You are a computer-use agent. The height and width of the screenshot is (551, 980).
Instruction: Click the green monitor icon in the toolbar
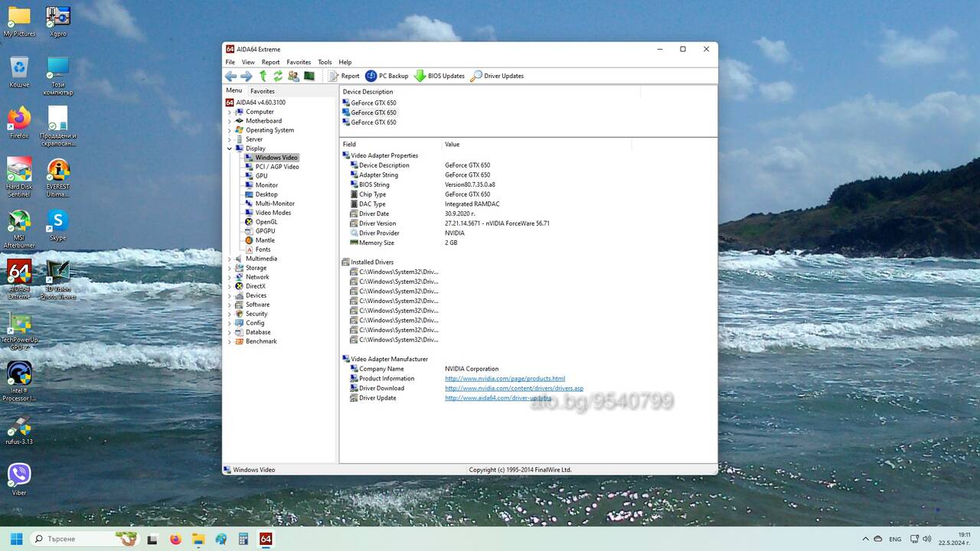(x=309, y=76)
